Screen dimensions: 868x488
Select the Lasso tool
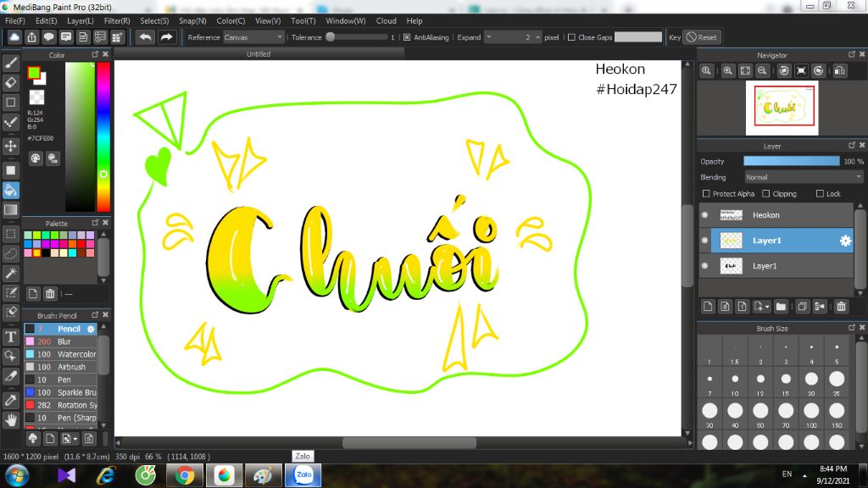point(10,253)
